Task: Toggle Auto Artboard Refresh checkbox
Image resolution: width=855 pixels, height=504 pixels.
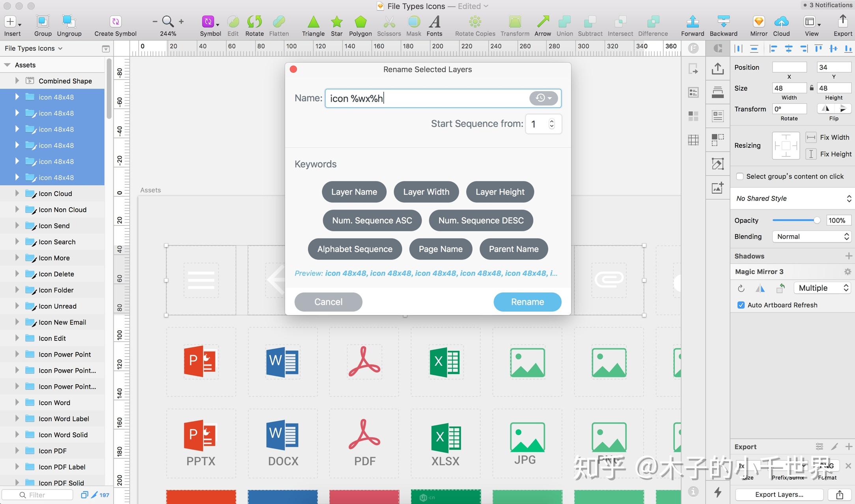Action: [x=741, y=305]
